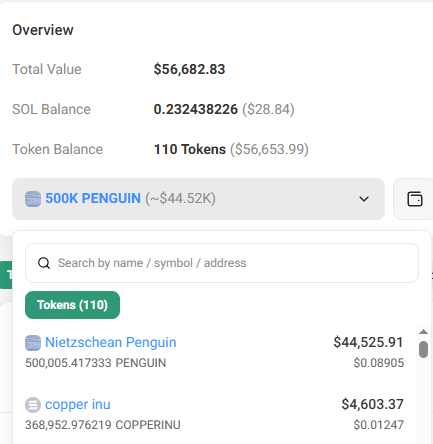Open the wallet icon button beside token dropdown
Screen dimensions: 433x444
pos(414,199)
